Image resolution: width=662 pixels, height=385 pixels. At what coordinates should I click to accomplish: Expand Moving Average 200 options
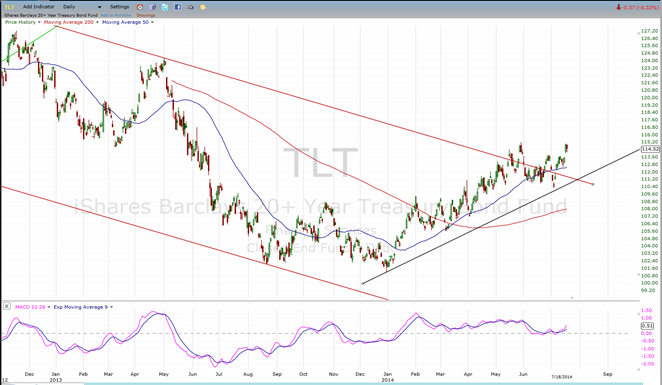pyautogui.click(x=97, y=22)
